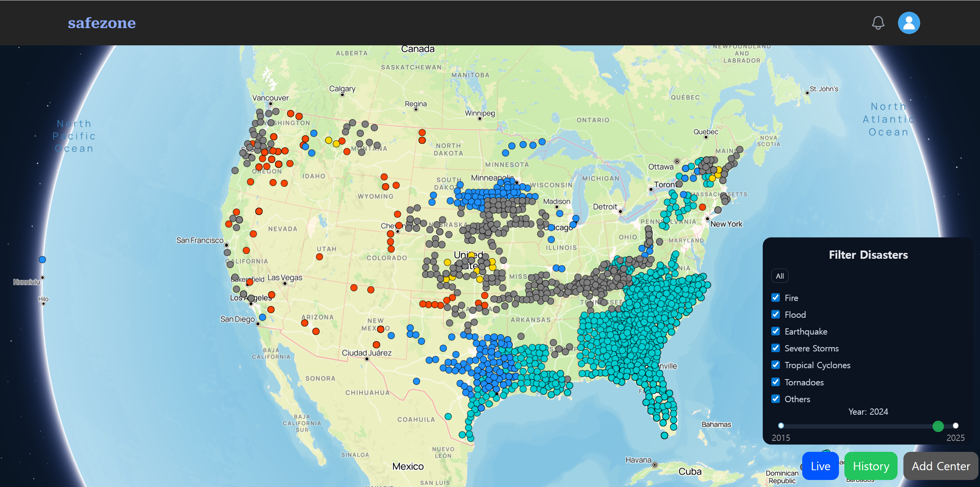
Task: Uncheck the Others filter checkbox
Action: coord(776,399)
